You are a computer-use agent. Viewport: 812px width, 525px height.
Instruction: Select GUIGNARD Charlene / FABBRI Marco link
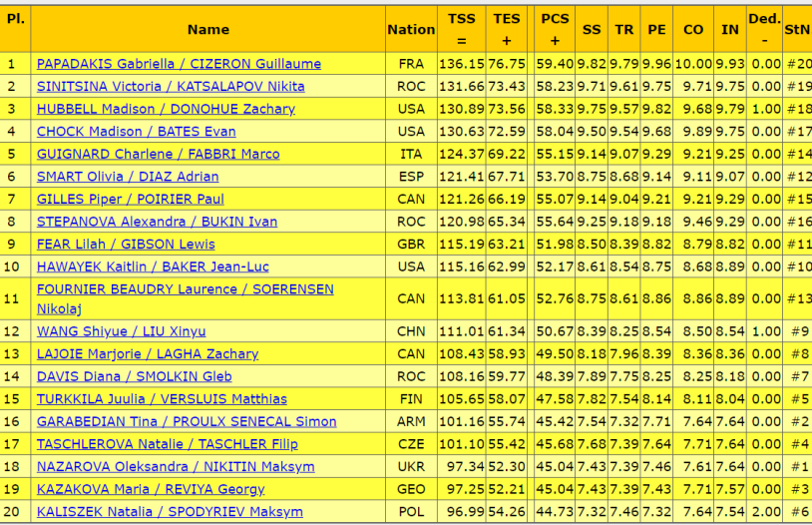coord(158,154)
